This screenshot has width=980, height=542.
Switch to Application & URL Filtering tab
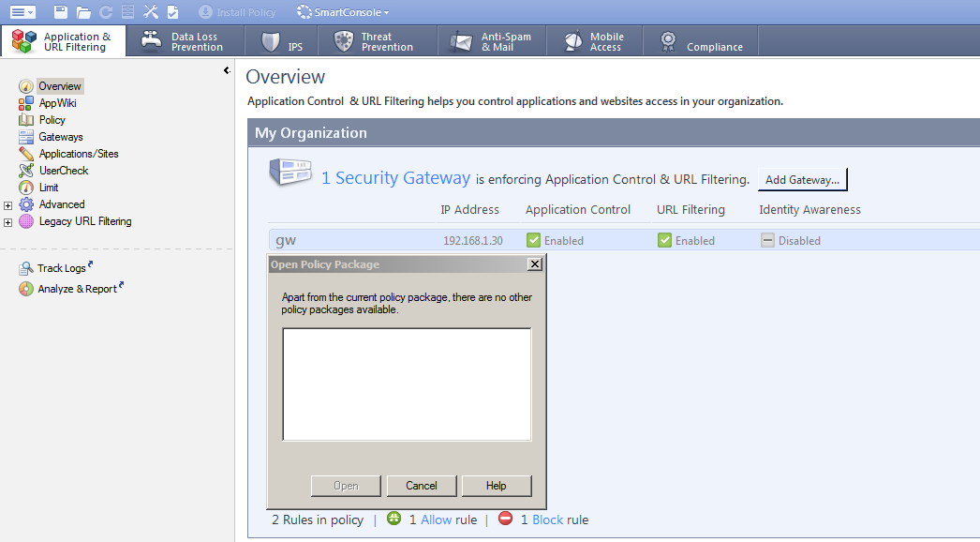[63, 41]
